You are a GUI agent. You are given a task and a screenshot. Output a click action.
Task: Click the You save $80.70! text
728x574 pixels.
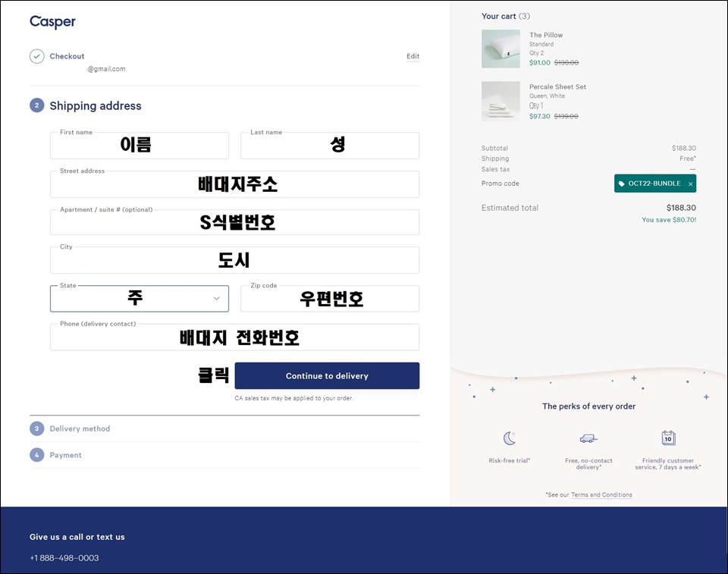[669, 220]
